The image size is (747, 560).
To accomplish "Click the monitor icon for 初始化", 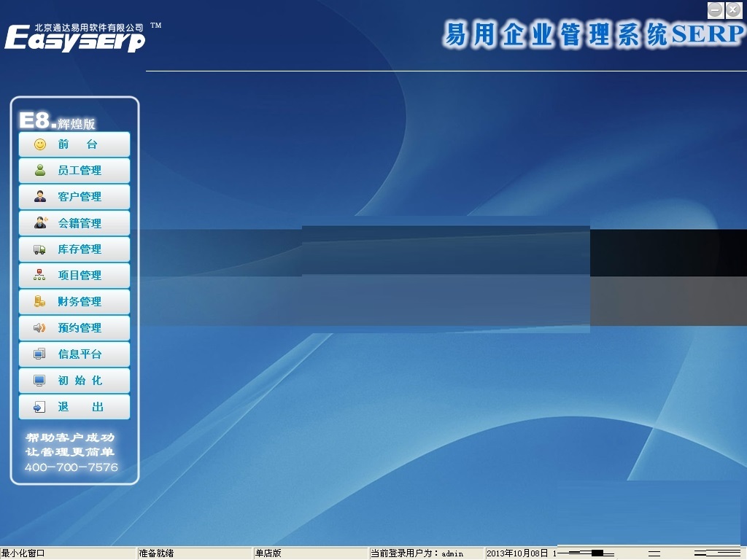I will 39,380.
